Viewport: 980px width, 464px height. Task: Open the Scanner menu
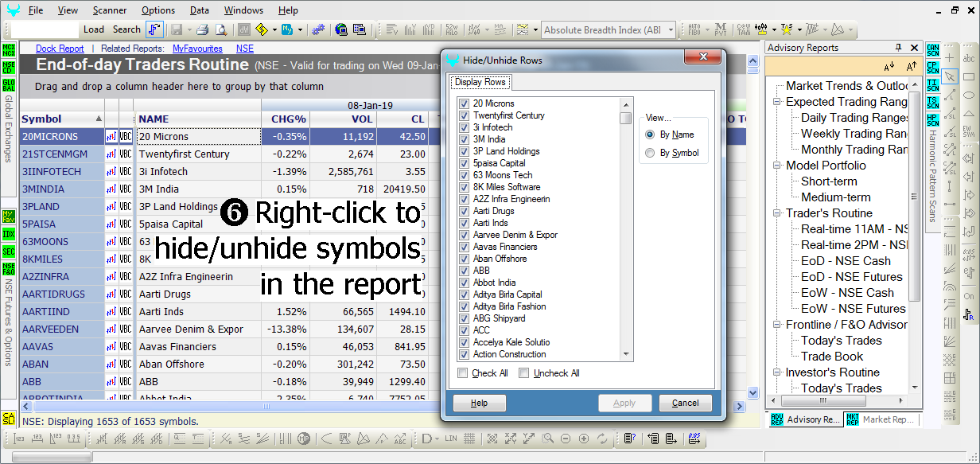[109, 10]
